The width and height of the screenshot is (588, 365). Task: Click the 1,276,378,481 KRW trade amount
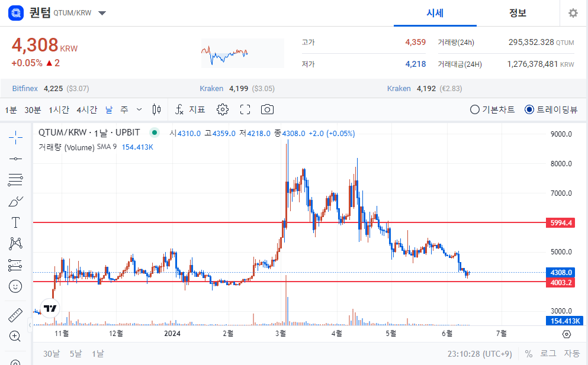point(541,64)
